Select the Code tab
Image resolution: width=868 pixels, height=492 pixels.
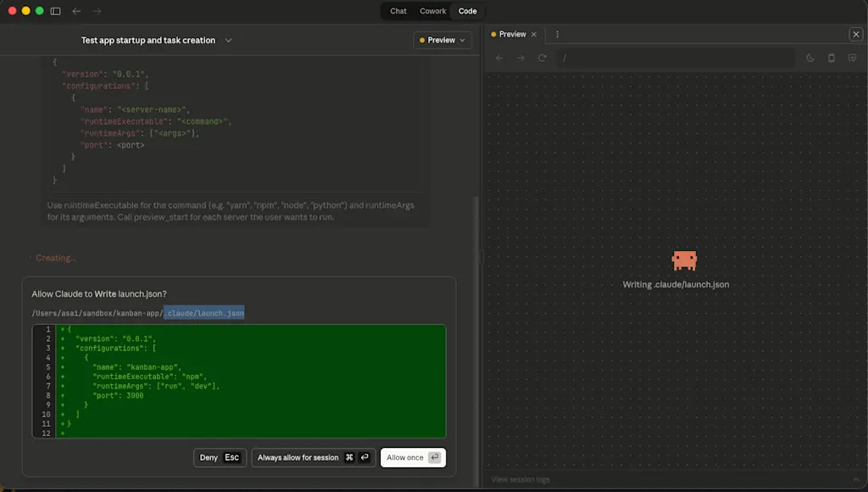tap(467, 11)
